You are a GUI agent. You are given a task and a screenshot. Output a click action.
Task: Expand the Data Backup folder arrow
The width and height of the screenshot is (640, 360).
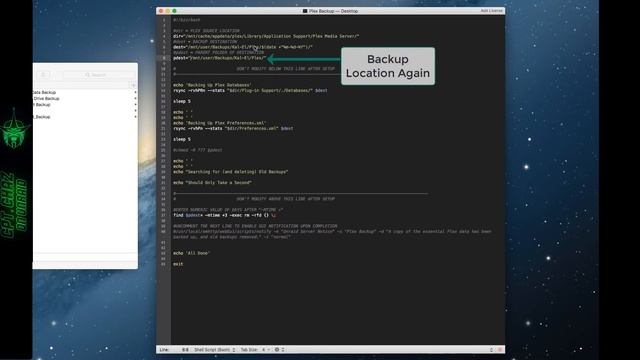pos(135,93)
